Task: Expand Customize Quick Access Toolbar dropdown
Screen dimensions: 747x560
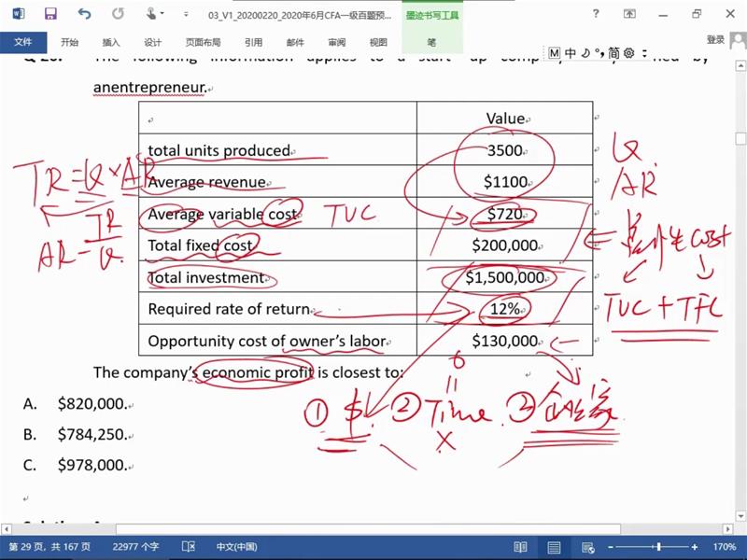Action: coord(185,15)
